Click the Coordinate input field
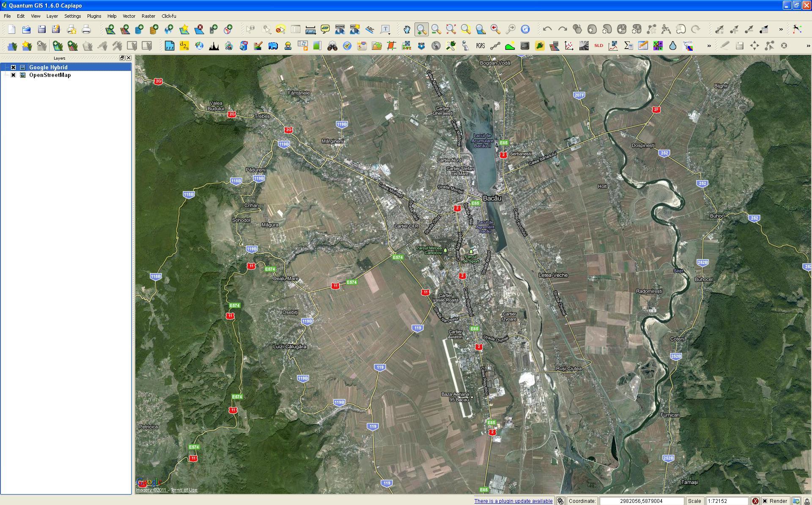Image resolution: width=812 pixels, height=505 pixels. click(642, 501)
